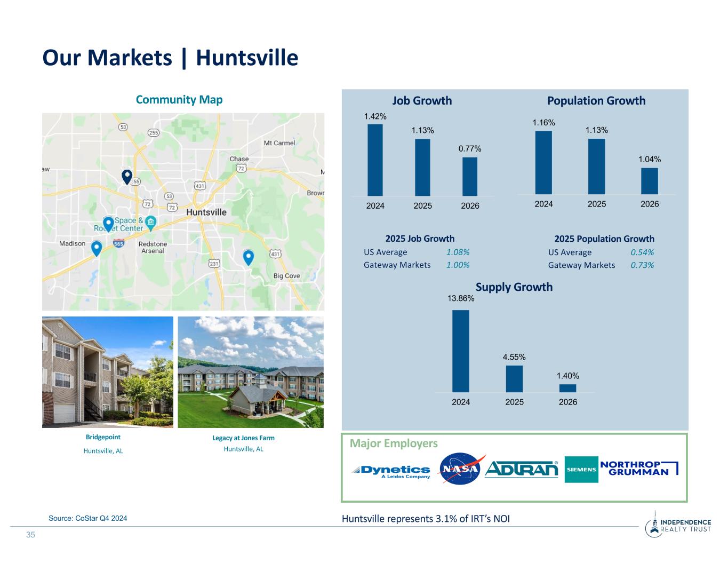
Task: Click the "Source: CoStar Q4 2024" footnote
Action: [x=88, y=518]
